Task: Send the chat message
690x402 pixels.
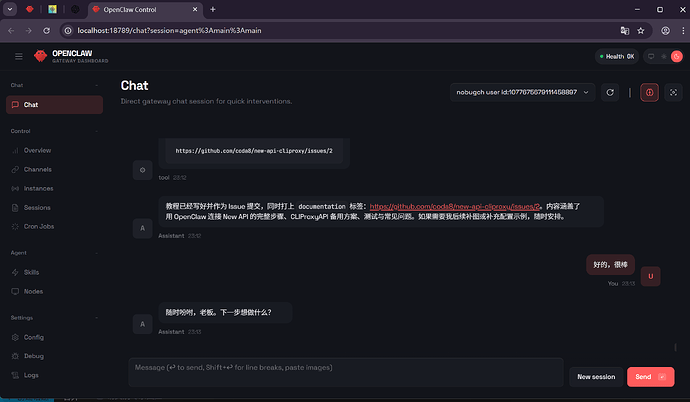Action: (650, 377)
